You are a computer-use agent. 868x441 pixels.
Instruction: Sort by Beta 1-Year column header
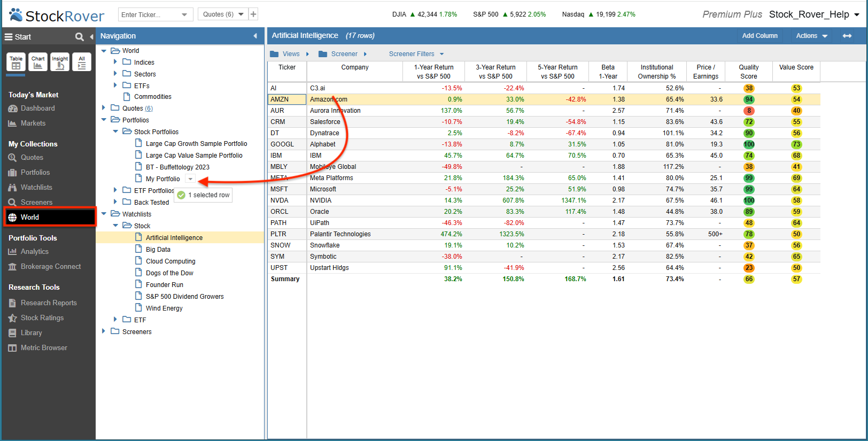click(608, 72)
